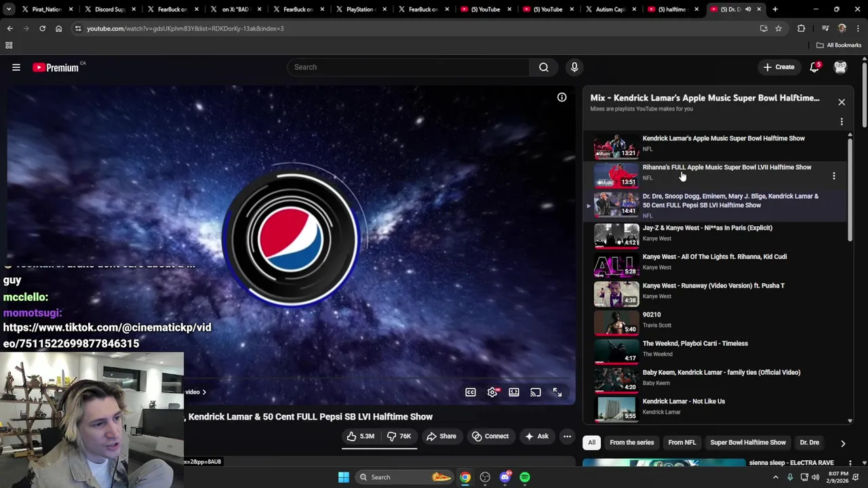Viewport: 868px width, 488px height.
Task: Open the Windows Start menu
Action: pos(344,477)
